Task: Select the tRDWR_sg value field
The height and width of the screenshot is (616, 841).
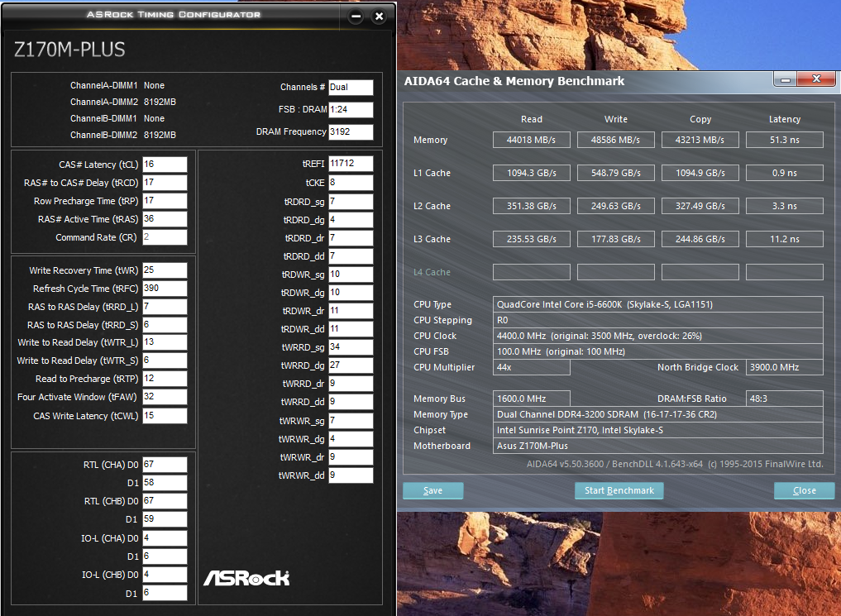Action: click(x=351, y=275)
